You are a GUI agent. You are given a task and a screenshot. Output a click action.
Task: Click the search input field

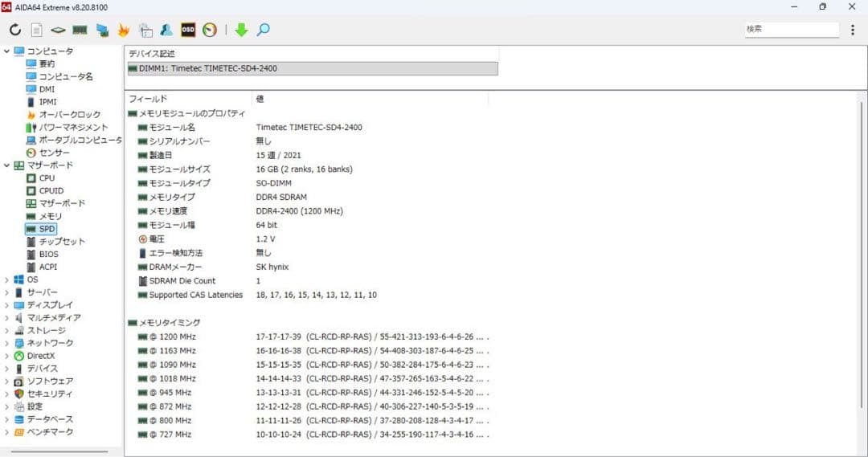tap(792, 30)
